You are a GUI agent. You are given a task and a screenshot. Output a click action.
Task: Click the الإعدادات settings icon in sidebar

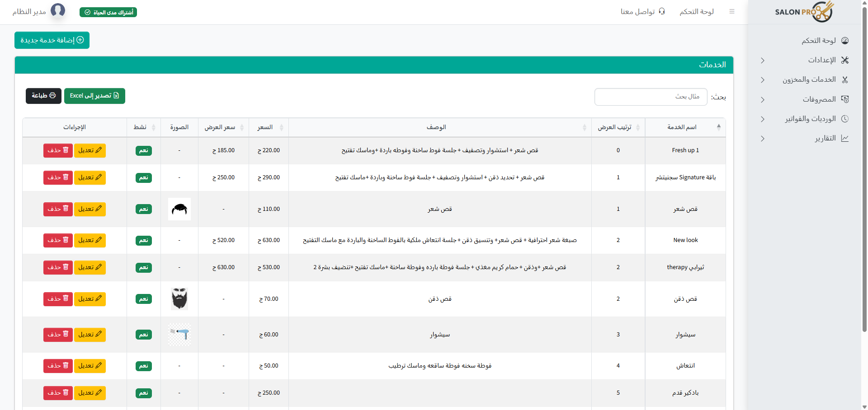pyautogui.click(x=845, y=60)
